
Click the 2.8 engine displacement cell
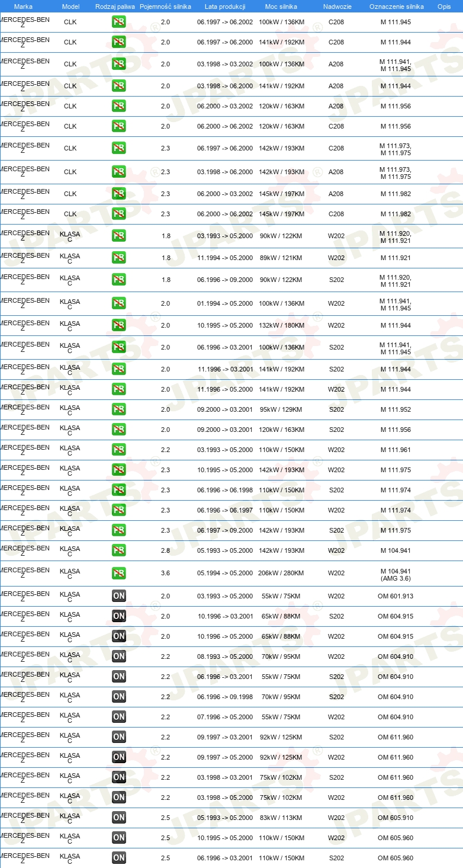coord(165,550)
